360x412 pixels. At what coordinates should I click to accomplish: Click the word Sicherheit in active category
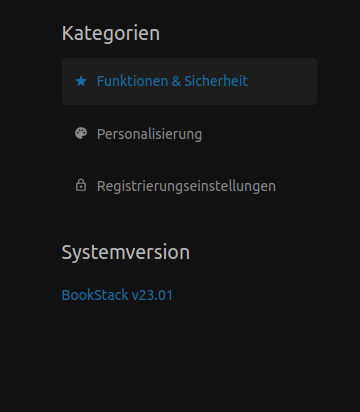click(216, 81)
